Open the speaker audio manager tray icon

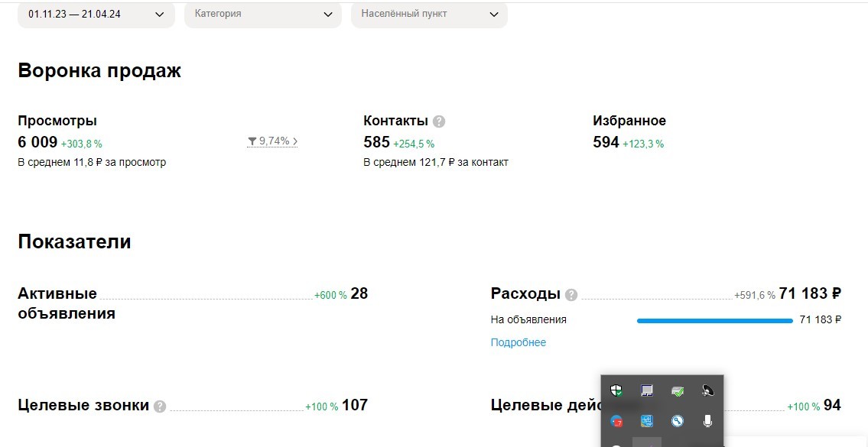707,390
